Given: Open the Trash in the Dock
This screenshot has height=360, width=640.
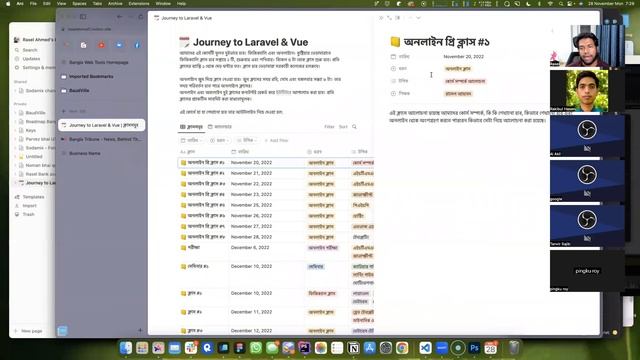Looking at the screenshot, I should click(514, 348).
